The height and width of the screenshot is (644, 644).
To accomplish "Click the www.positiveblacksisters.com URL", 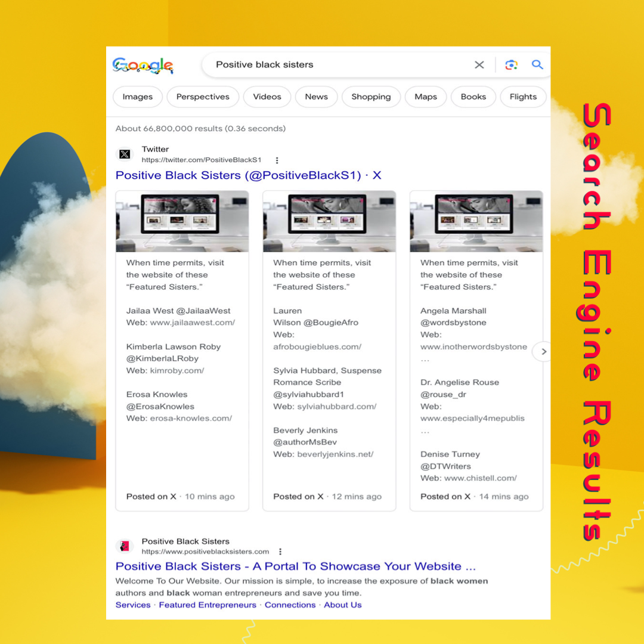I will (205, 552).
